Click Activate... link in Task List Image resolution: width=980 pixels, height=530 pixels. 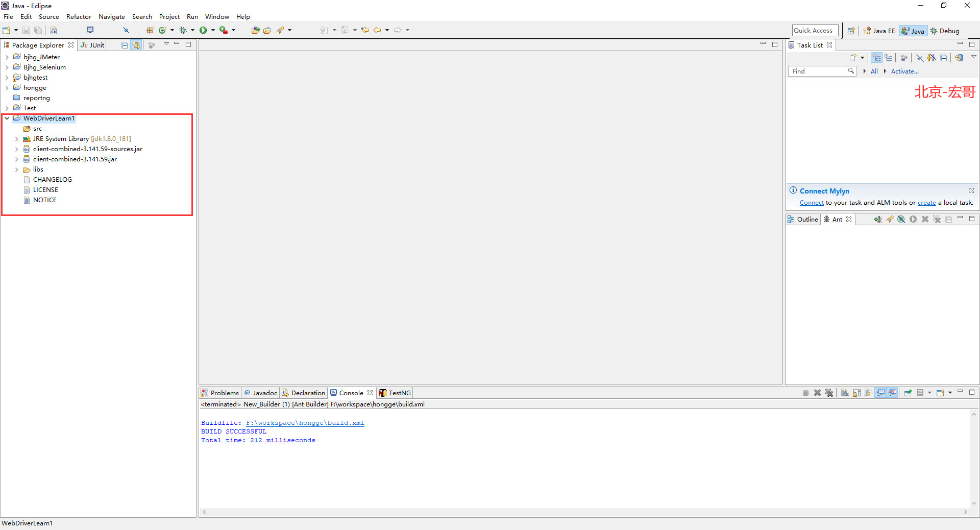coord(904,71)
